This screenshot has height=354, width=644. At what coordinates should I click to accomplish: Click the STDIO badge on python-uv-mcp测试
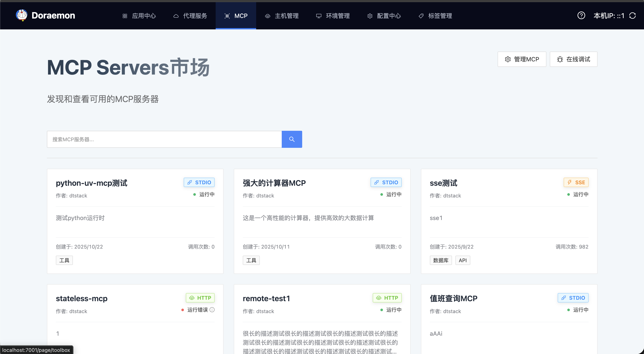coord(199,182)
